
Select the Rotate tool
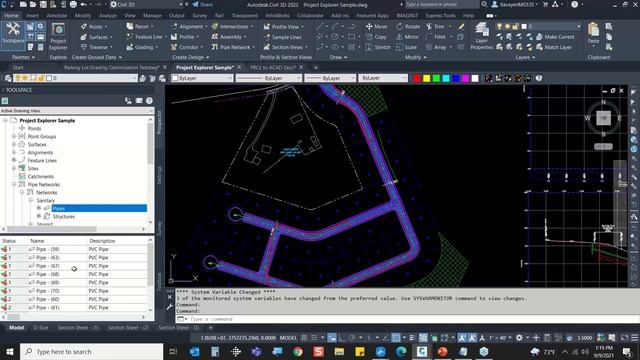pos(408,27)
